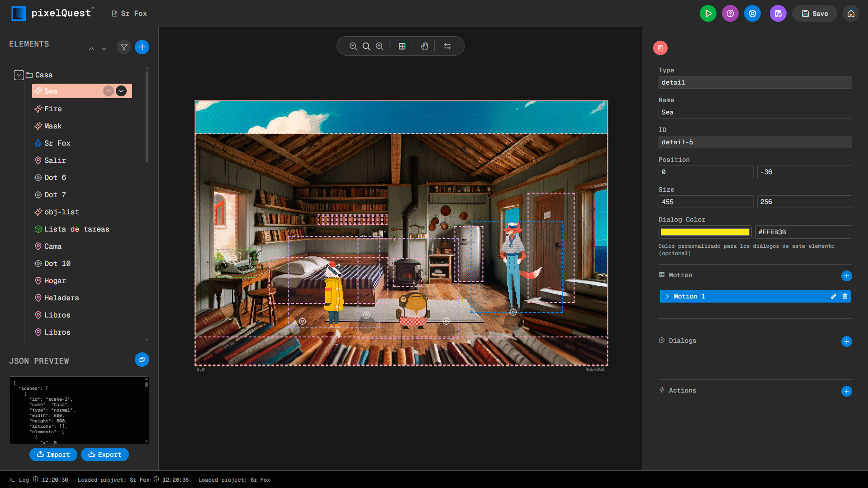Toggle the grid overlay
The image size is (868, 488).
(x=402, y=46)
